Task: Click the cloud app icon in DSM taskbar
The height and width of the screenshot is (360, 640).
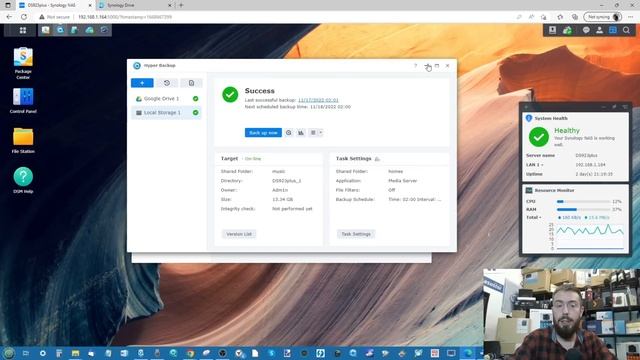Action: click(x=89, y=30)
